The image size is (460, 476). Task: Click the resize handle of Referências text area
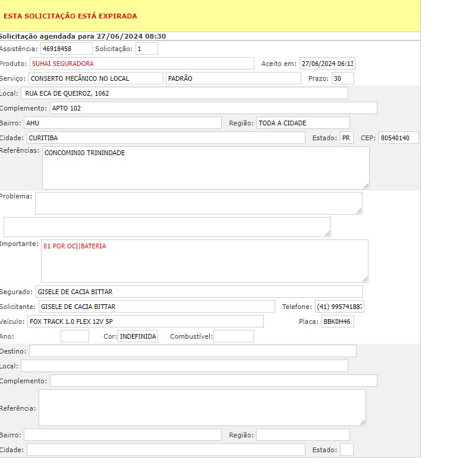[x=366, y=186]
